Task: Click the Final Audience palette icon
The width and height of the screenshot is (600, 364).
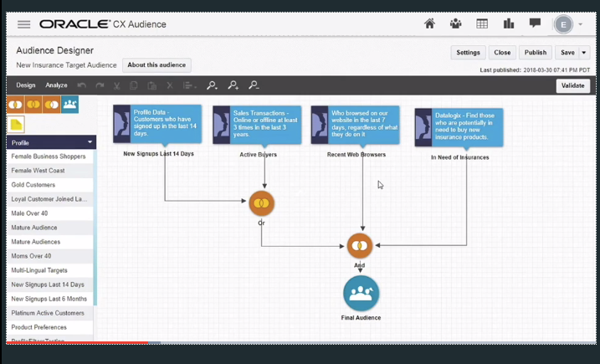Action: [70, 104]
